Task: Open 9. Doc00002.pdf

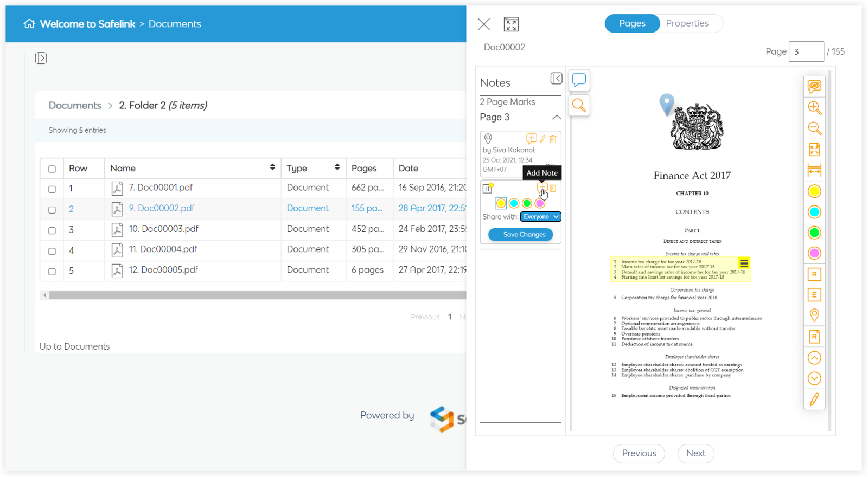Action: click(162, 208)
